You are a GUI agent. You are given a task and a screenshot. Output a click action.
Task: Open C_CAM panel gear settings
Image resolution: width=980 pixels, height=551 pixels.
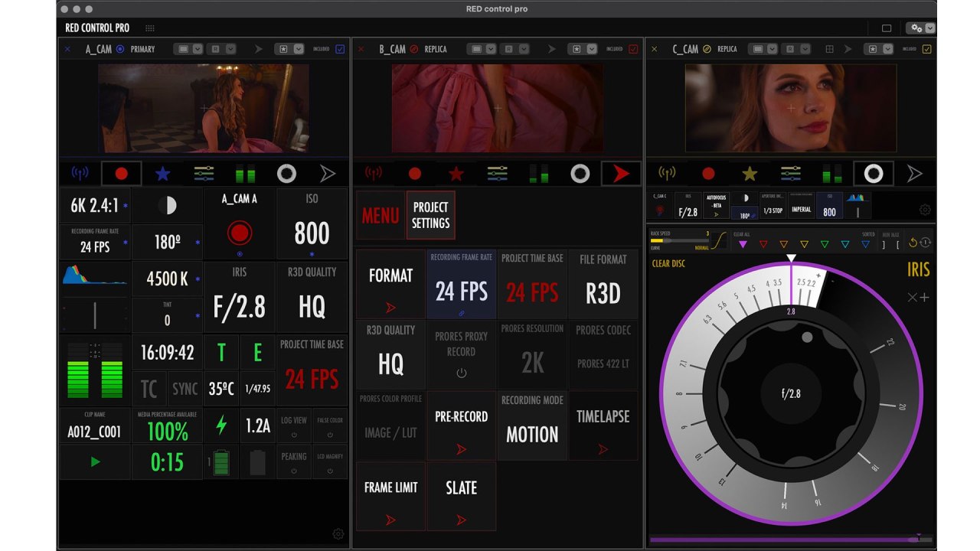(x=925, y=210)
